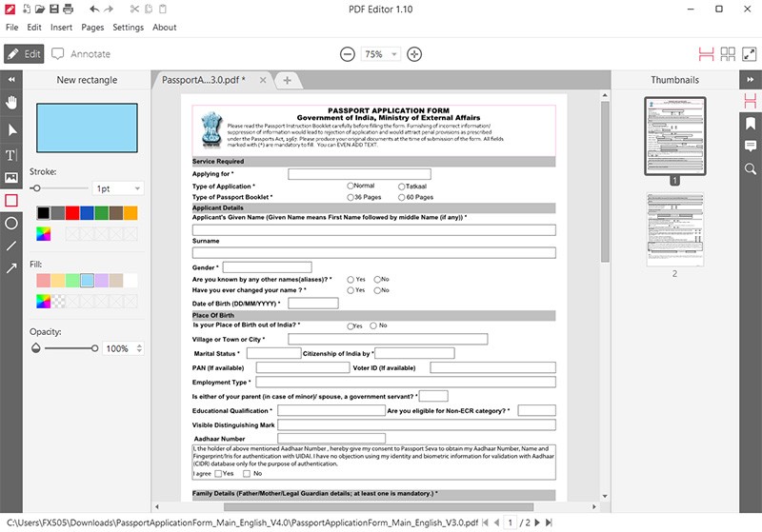Image resolution: width=762 pixels, height=532 pixels.
Task: Select the Normal application type radio
Action: click(x=351, y=186)
